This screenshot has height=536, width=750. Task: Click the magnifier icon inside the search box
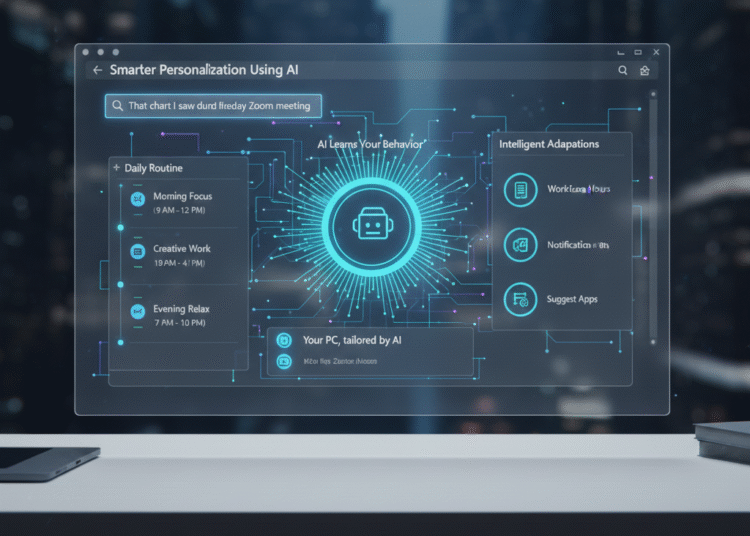tap(118, 106)
